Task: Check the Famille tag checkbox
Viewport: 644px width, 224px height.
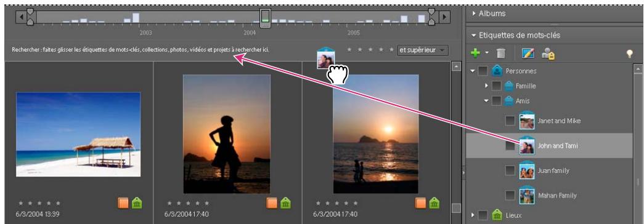Action: 496,86
